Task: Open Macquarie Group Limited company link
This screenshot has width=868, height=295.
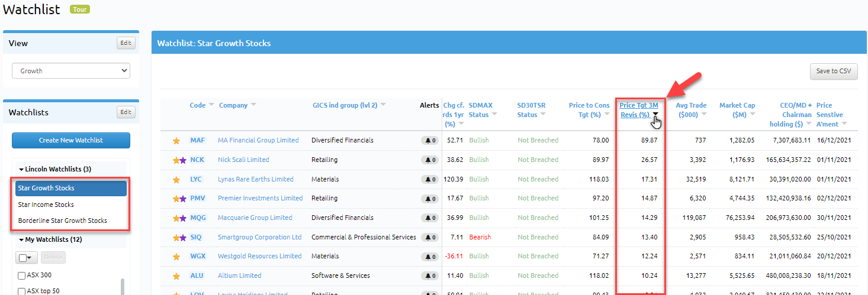Action: 255,218
